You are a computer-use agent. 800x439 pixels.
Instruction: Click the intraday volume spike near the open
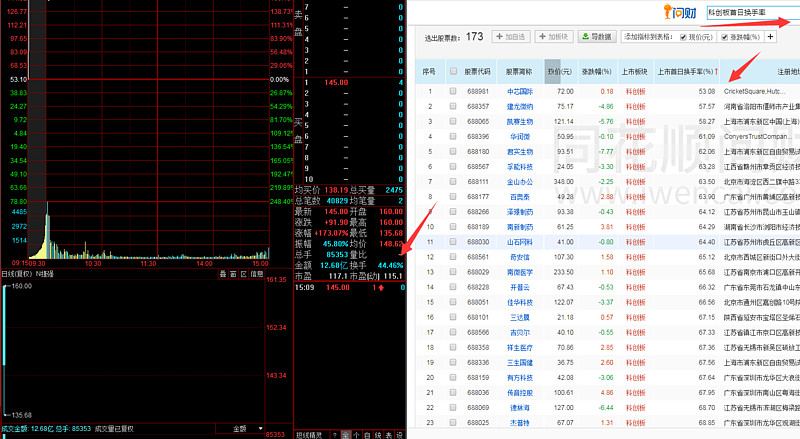47,232
